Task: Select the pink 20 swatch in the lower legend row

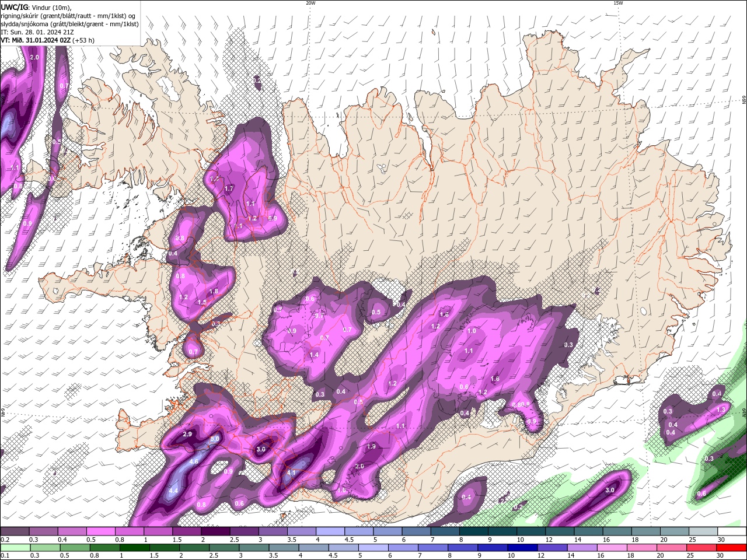Action: pyautogui.click(x=671, y=548)
